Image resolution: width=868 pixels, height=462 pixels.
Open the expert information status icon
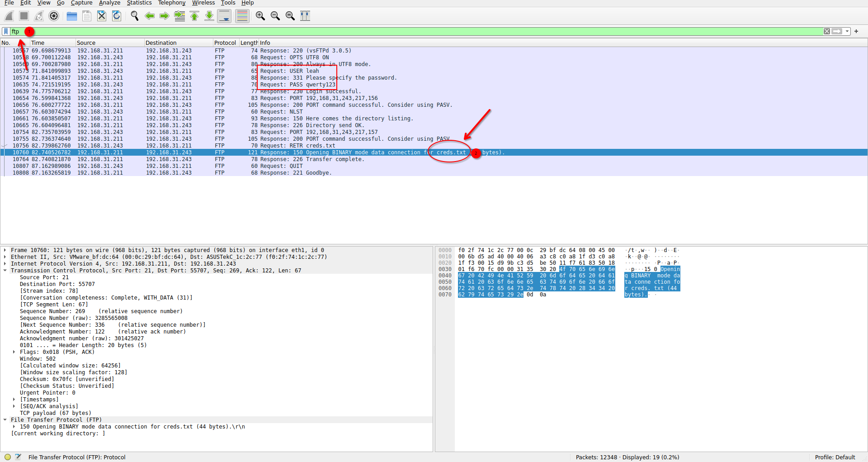point(8,457)
